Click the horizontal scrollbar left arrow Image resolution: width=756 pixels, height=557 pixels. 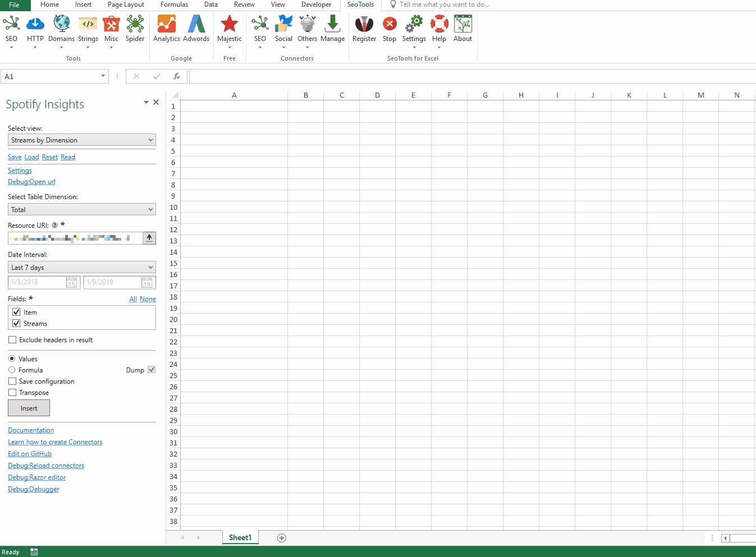coord(726,538)
